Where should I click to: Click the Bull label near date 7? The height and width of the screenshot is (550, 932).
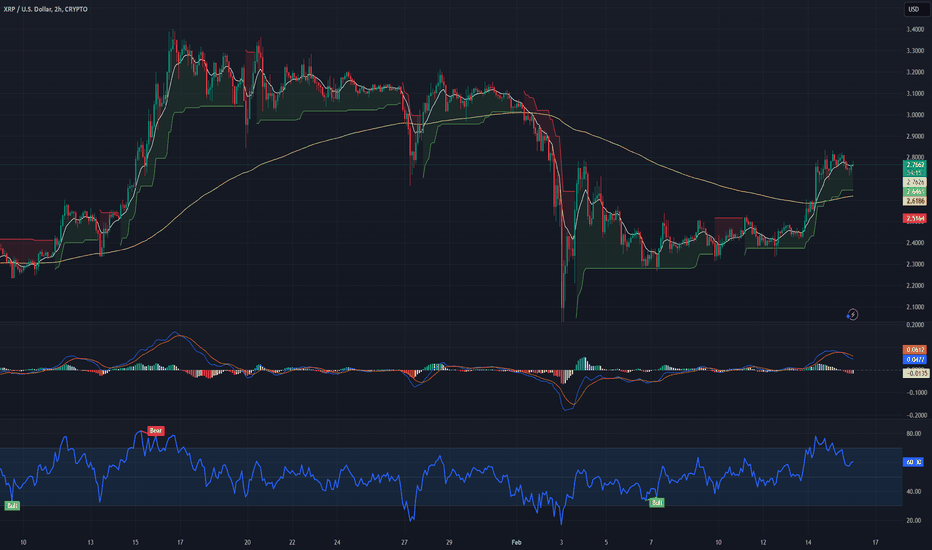pyautogui.click(x=656, y=502)
